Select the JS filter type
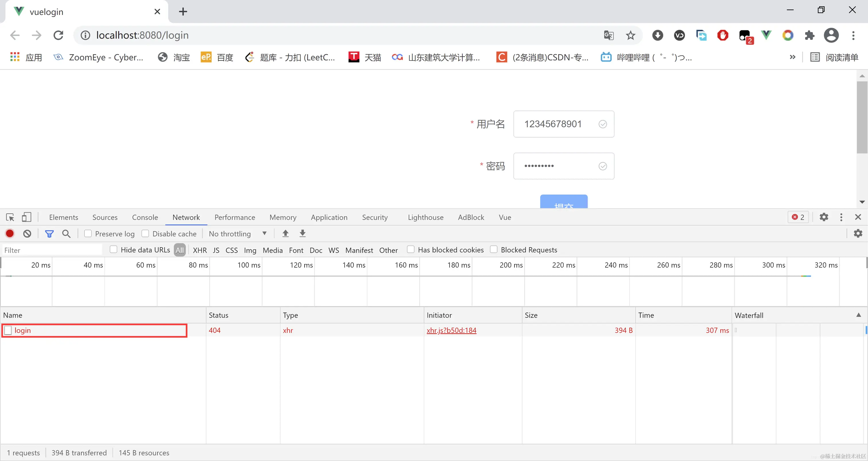 [216, 250]
